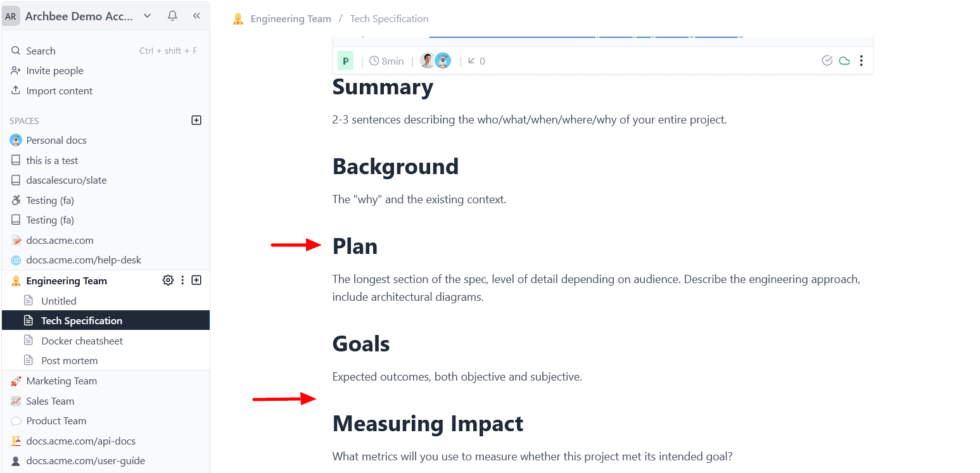Click the green P status badge

(345, 61)
